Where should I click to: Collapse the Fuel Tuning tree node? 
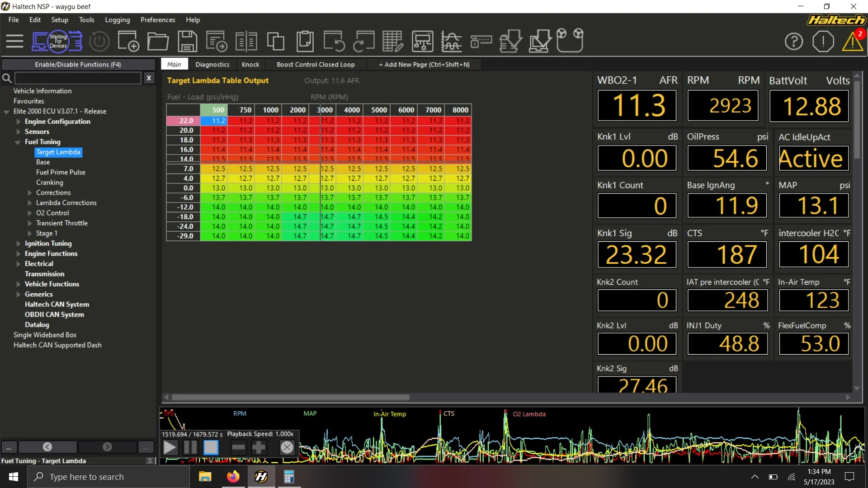pyautogui.click(x=18, y=142)
